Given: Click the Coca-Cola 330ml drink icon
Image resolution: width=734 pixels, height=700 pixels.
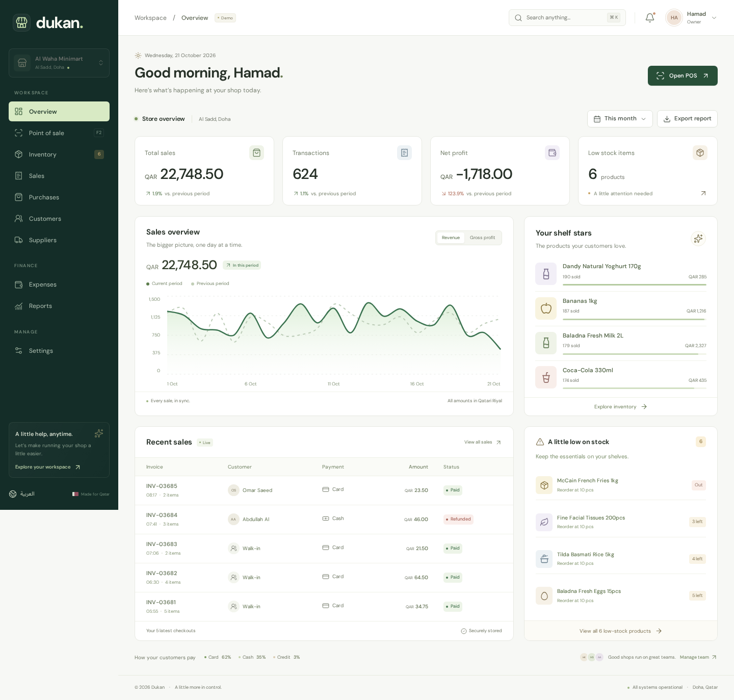Looking at the screenshot, I should tap(546, 378).
